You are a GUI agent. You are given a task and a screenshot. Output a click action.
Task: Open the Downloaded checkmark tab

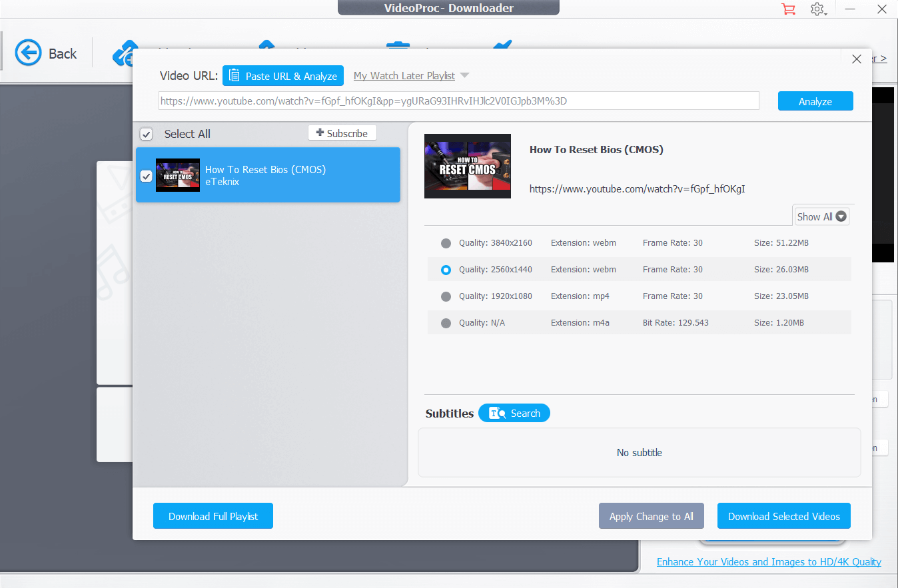pyautogui.click(x=503, y=43)
